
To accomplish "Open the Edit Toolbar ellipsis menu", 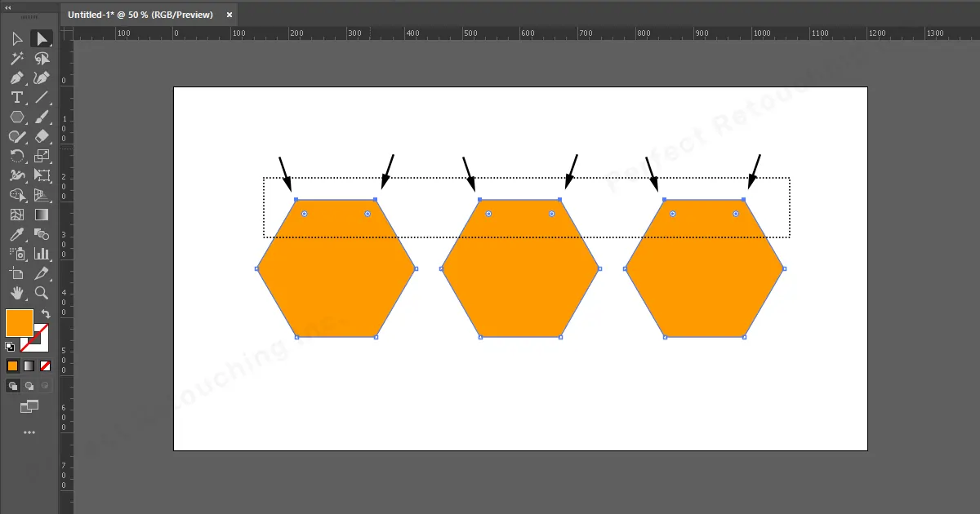I will pyautogui.click(x=29, y=431).
